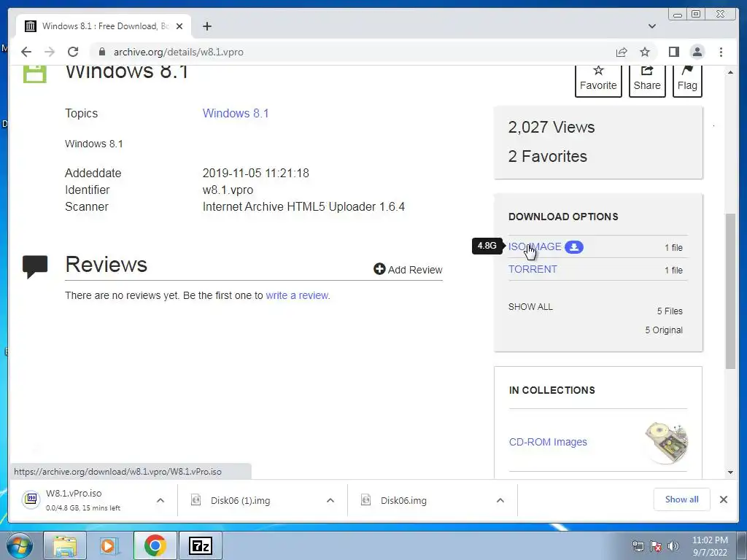
Task: Select the 5 Original text
Action: point(664,330)
